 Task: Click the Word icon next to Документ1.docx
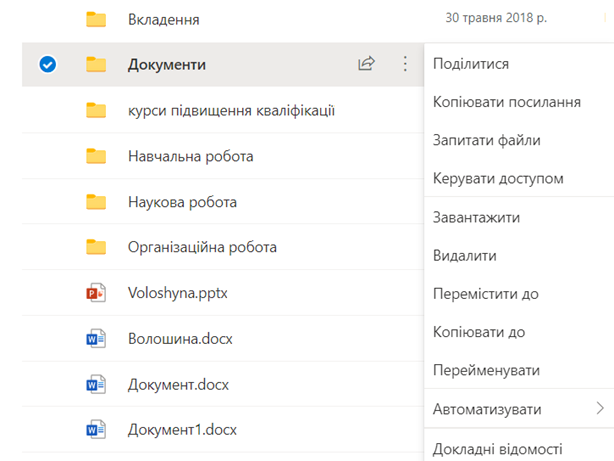tap(96, 431)
